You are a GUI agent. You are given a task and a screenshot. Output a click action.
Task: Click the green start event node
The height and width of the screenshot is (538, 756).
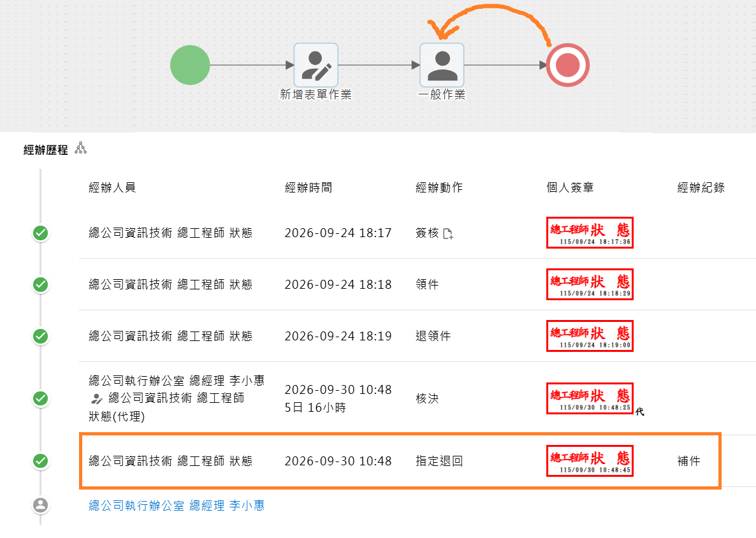[x=190, y=65]
